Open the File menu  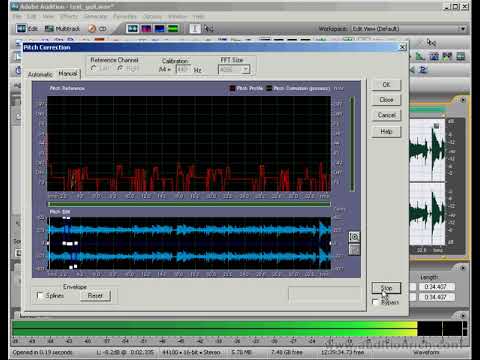[17, 16]
